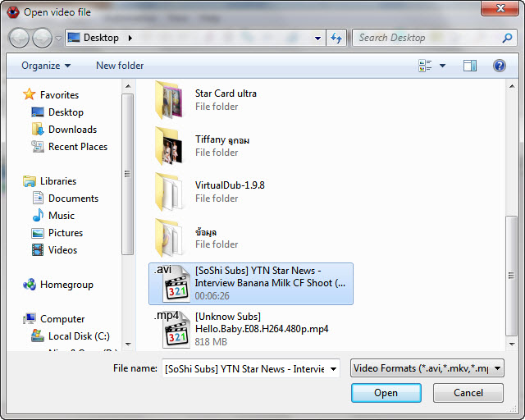Screen dimensions: 525x420
Task: Open the Pictures library
Action: click(66, 233)
